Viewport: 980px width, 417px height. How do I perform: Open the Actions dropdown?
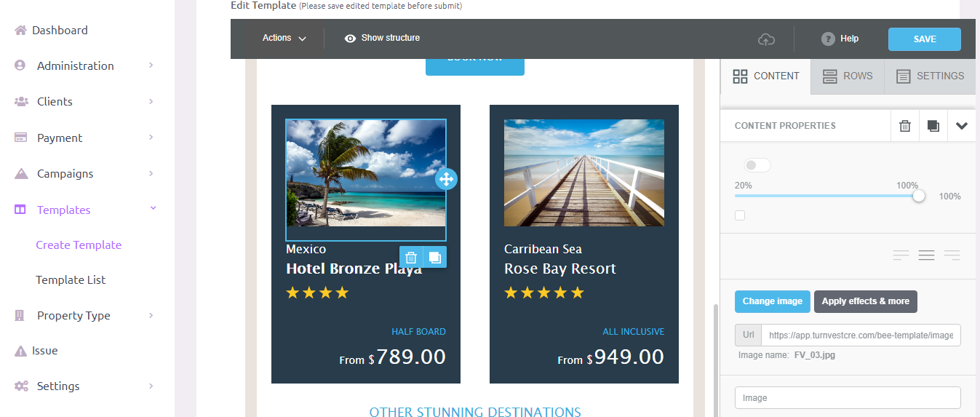(x=284, y=38)
